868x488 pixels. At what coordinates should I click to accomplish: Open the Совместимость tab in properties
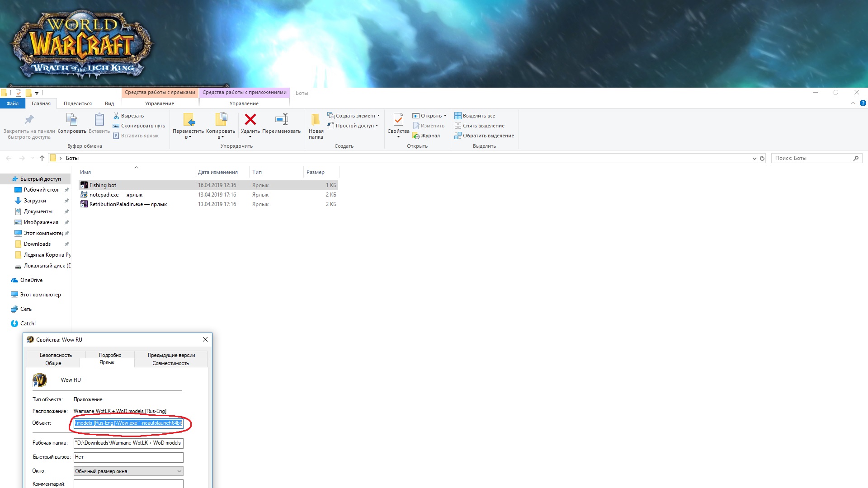(x=170, y=363)
